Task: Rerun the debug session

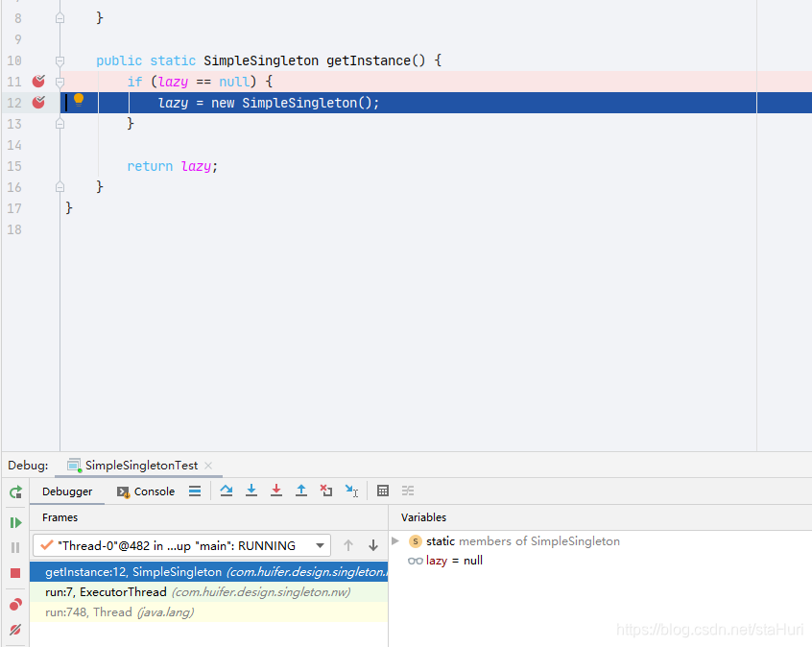Action: pos(15,491)
